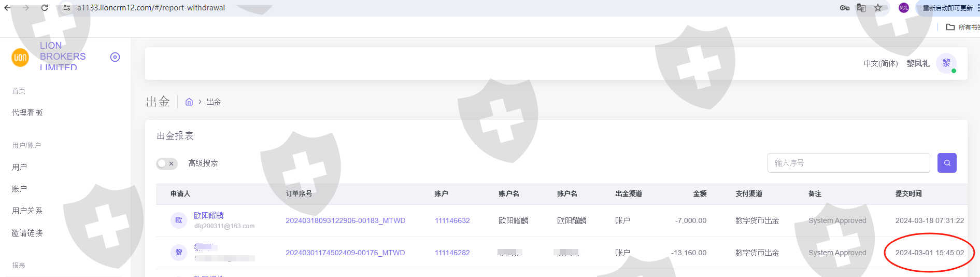Click the restart-to-update browser button
This screenshot has width=980, height=277.
point(947,8)
